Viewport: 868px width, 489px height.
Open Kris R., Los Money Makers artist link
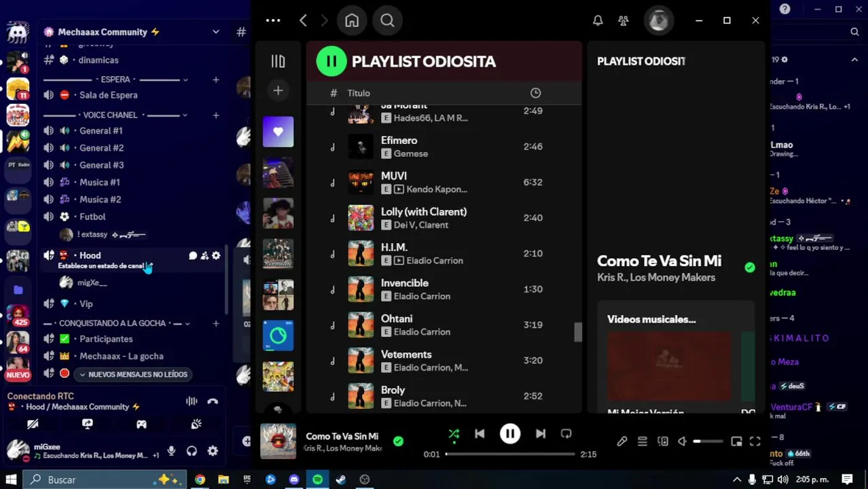(x=656, y=277)
